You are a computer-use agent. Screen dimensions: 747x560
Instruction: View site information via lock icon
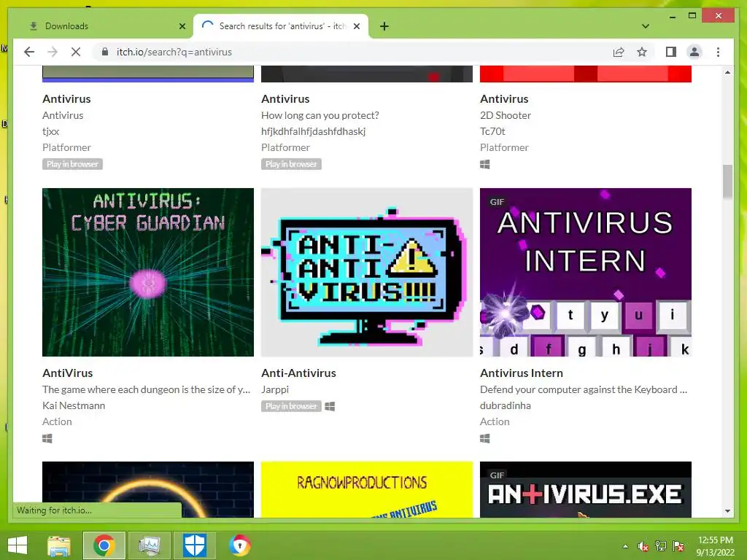pos(105,52)
